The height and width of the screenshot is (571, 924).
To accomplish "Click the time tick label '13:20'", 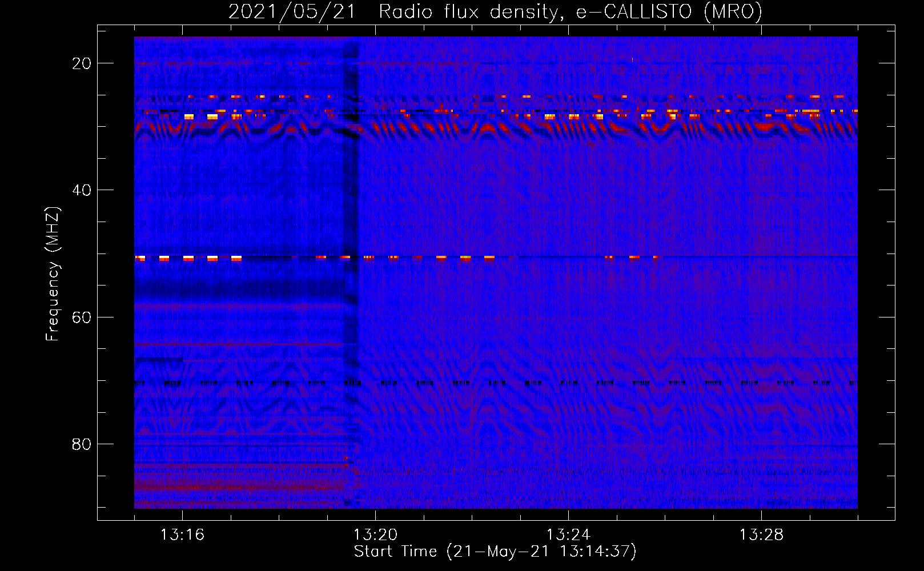I will [375, 535].
